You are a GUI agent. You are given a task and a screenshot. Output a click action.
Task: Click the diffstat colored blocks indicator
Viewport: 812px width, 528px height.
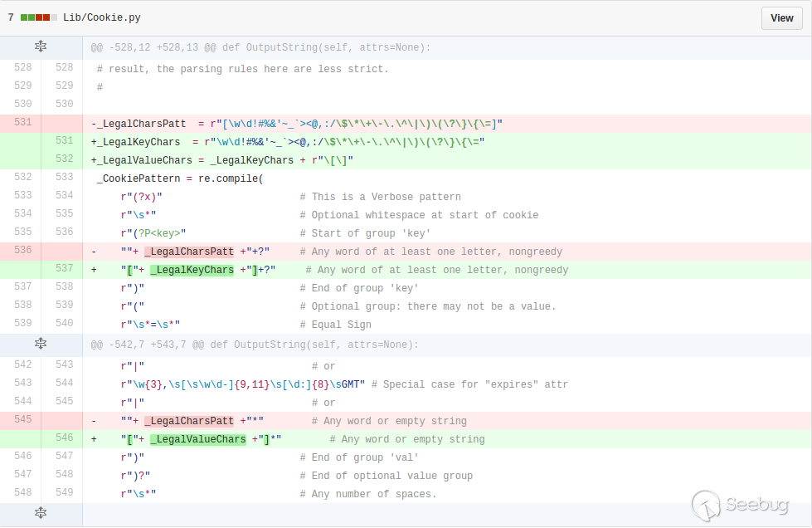pyautogui.click(x=39, y=17)
